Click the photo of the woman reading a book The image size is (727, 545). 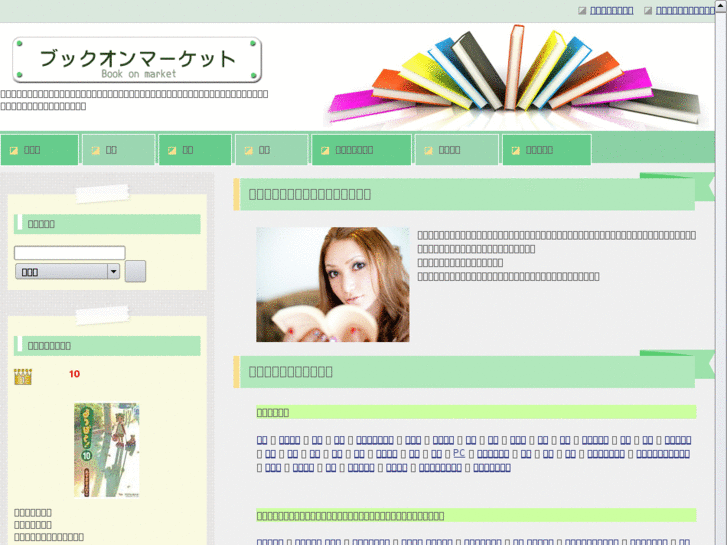333,284
